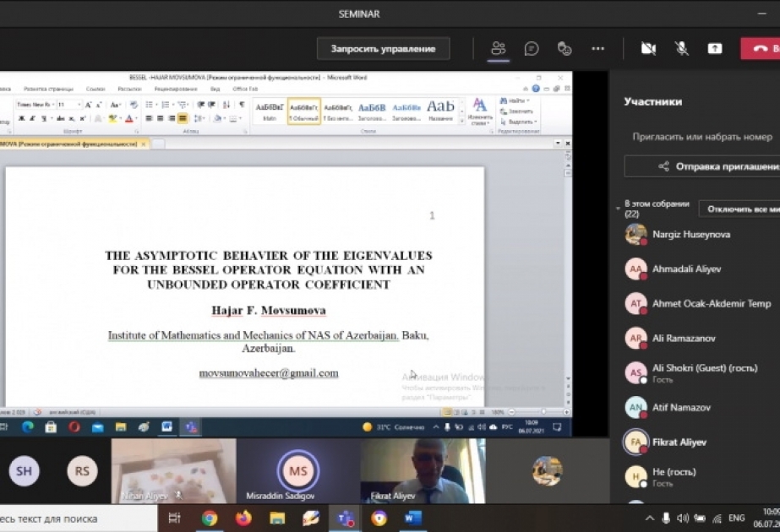This screenshot has height=532, width=780.
Task: Open the Рецензирование ribbon tab
Action: (176, 89)
